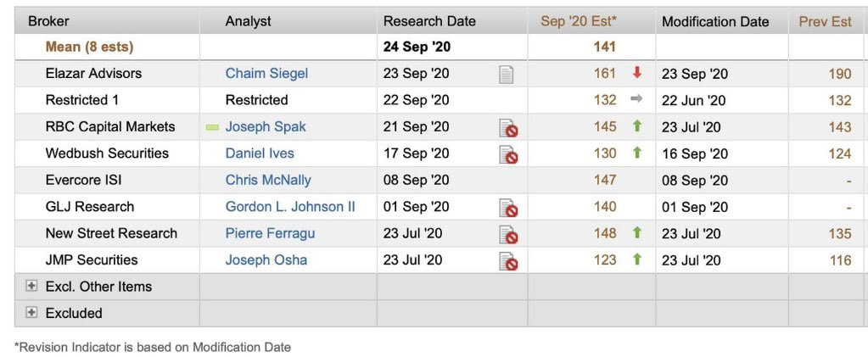The height and width of the screenshot is (357, 868).
Task: Open analyst Chaim Siegel link
Action: tap(266, 74)
